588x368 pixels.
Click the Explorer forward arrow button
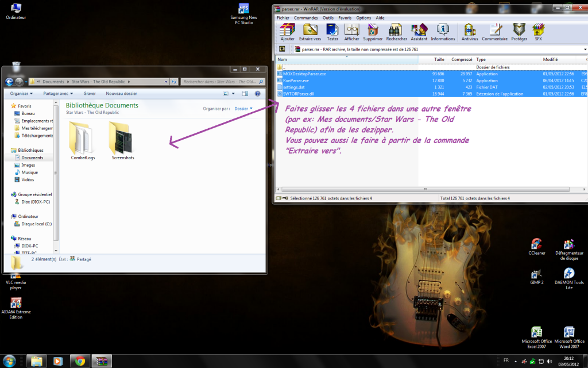(19, 82)
